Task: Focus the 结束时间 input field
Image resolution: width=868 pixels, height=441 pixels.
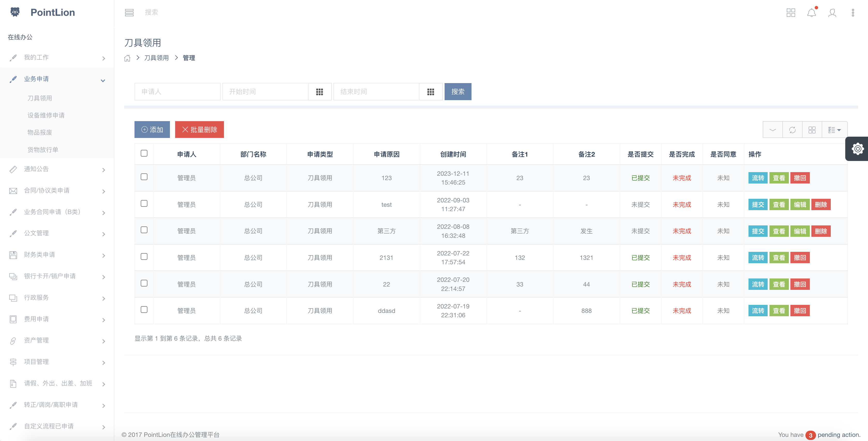Action: [x=376, y=92]
